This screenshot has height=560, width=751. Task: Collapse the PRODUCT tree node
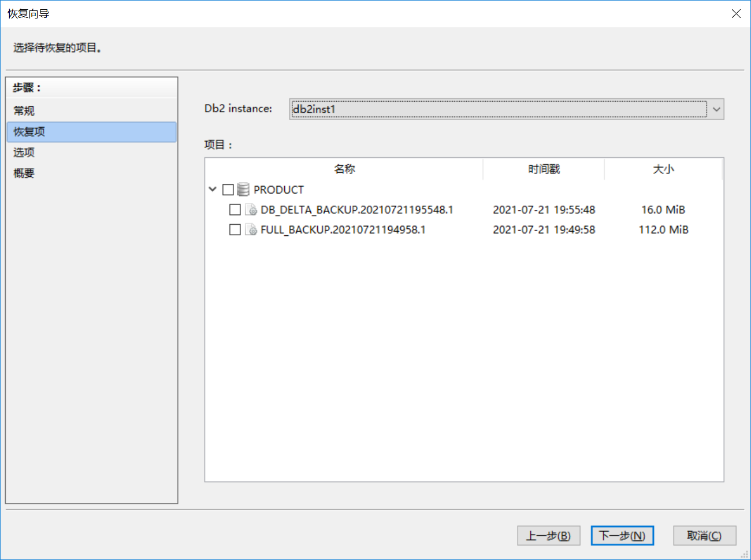[x=213, y=190]
